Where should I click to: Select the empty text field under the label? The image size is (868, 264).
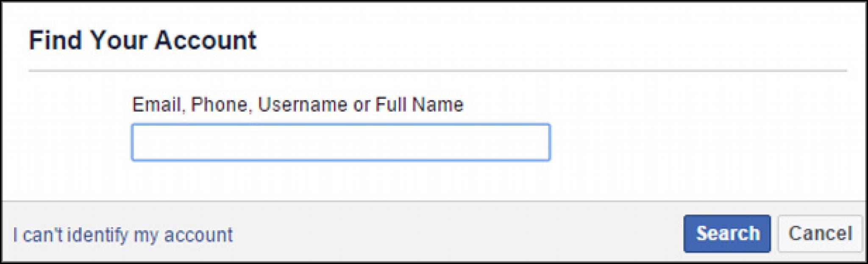pyautogui.click(x=341, y=142)
